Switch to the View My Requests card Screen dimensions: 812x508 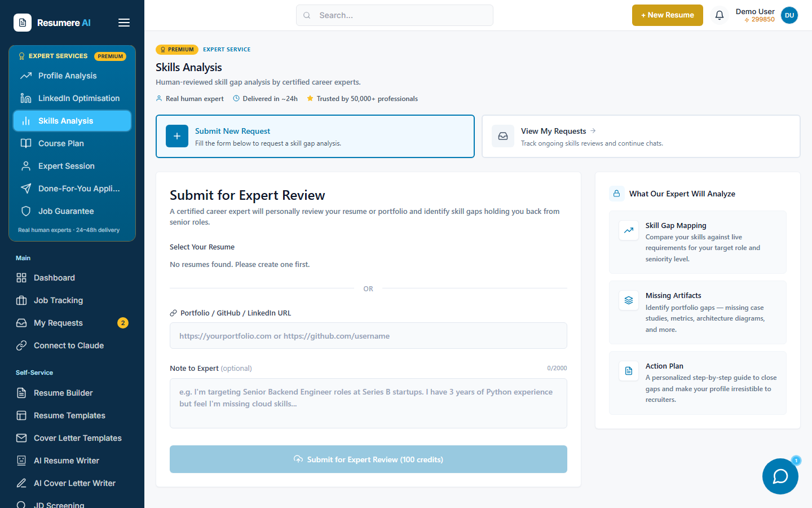point(641,136)
